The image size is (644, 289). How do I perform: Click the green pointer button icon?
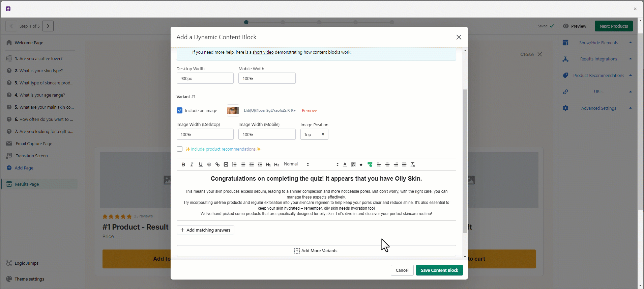(x=370, y=164)
